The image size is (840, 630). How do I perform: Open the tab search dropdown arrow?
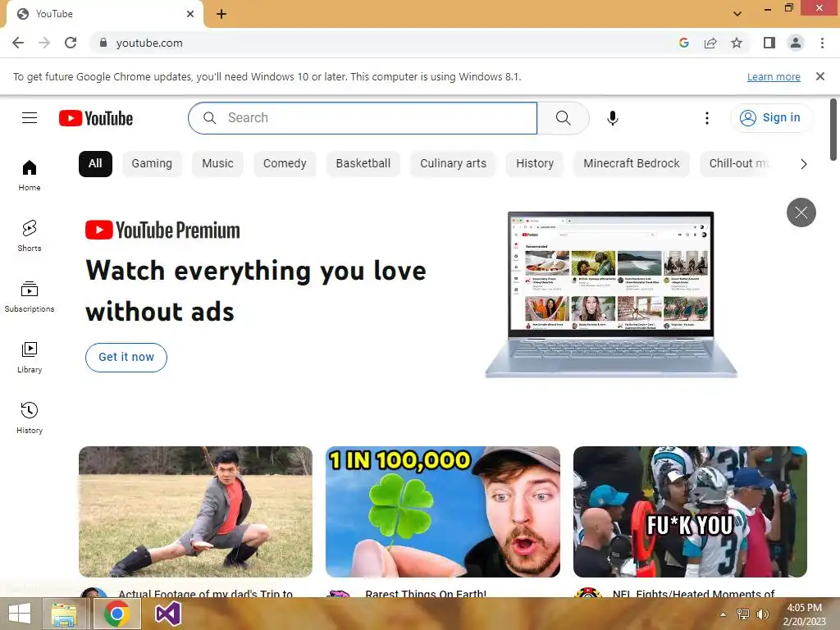[737, 14]
